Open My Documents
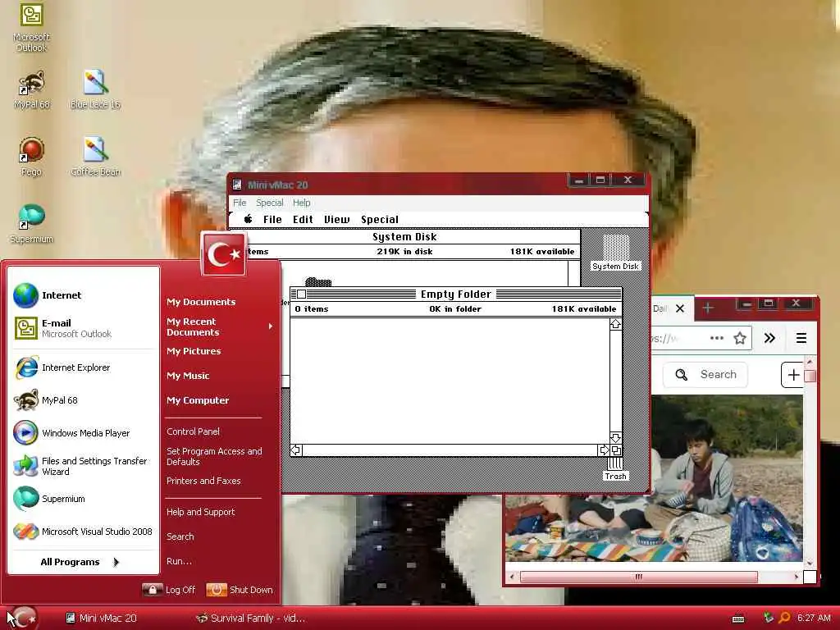Screen dimensions: 840x630 (201, 302)
